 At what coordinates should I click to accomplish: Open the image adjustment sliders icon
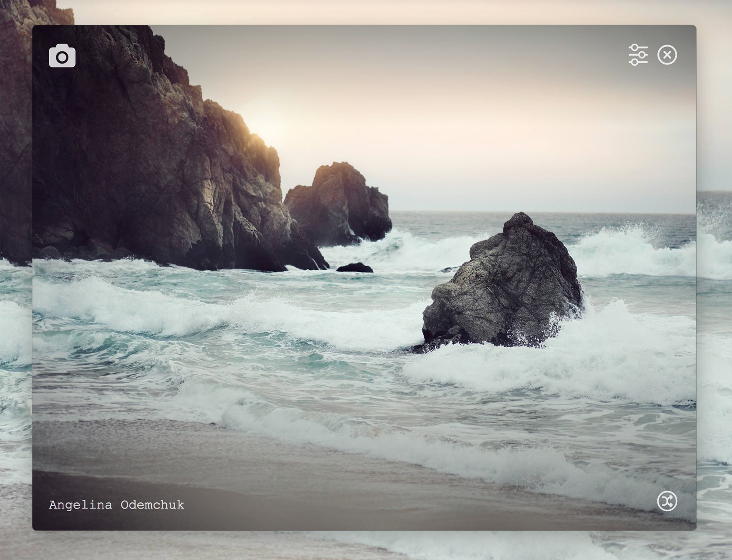pos(638,55)
